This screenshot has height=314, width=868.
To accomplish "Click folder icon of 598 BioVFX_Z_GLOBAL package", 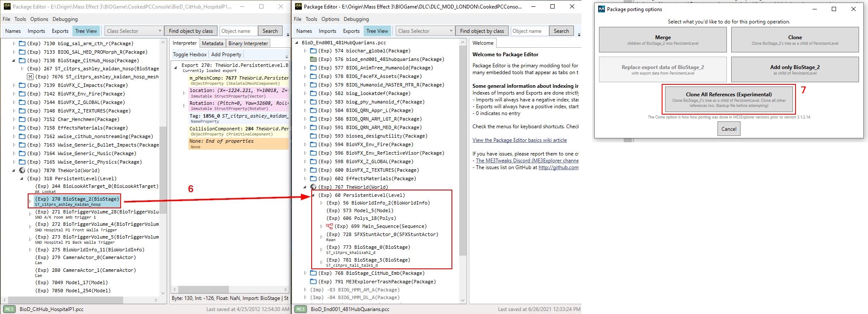I will click(313, 161).
